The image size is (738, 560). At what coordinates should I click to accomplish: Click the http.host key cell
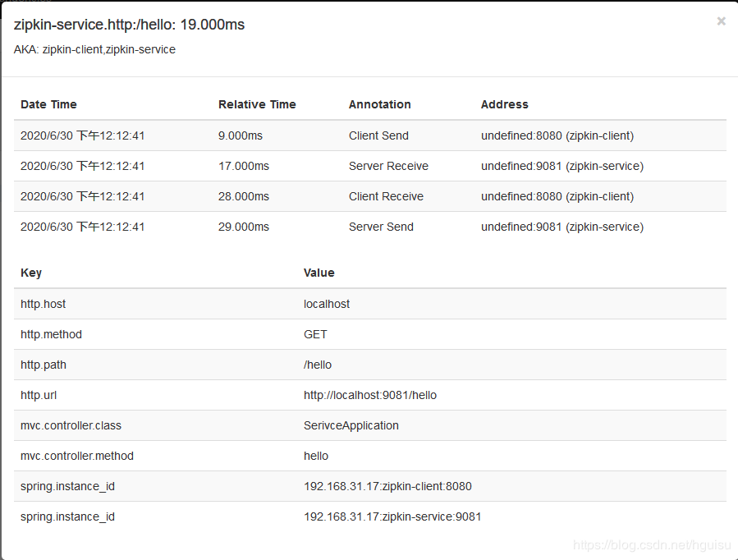click(x=44, y=304)
